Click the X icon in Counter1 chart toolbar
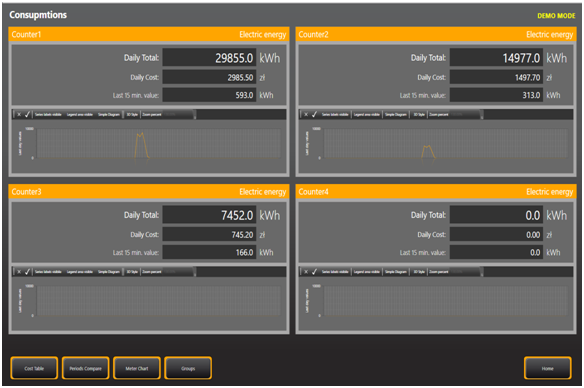The image size is (584, 388). (x=19, y=114)
